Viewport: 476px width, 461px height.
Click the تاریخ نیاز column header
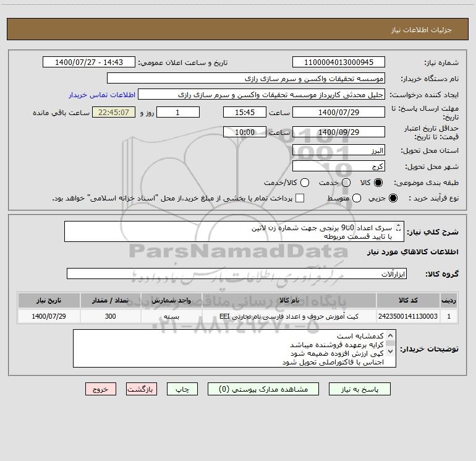click(x=49, y=300)
